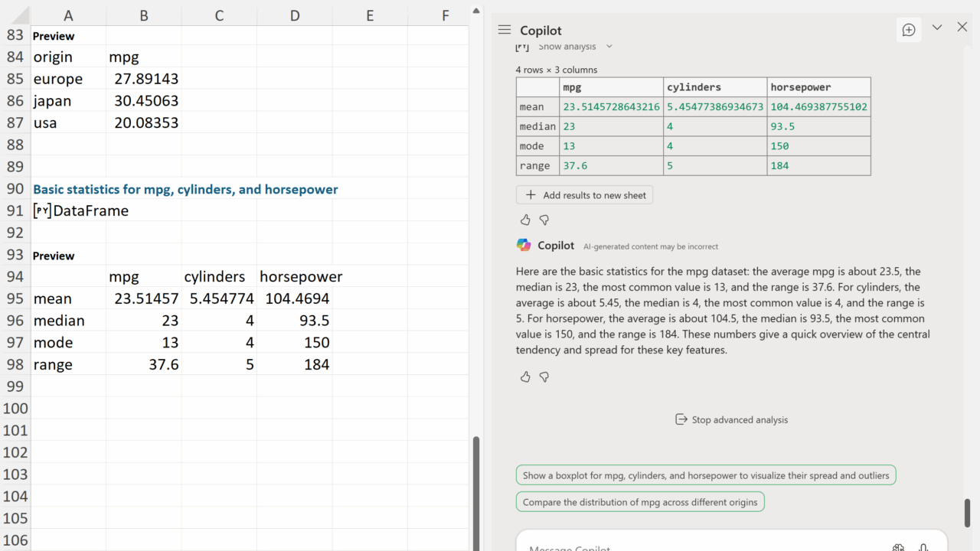
Task: Thumbs up the Copilot summary message
Action: point(525,377)
